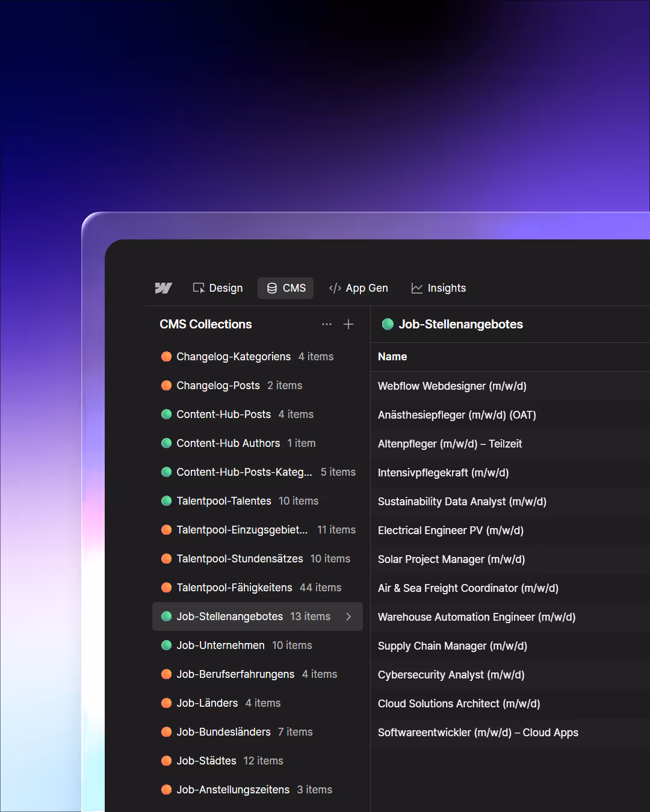The height and width of the screenshot is (812, 650).
Task: Open the Talentpool-Fähigkeitens collection
Action: [258, 588]
